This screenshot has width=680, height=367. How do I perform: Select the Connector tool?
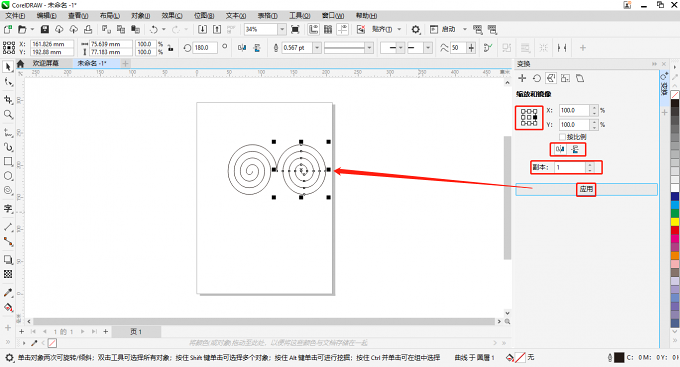point(8,242)
